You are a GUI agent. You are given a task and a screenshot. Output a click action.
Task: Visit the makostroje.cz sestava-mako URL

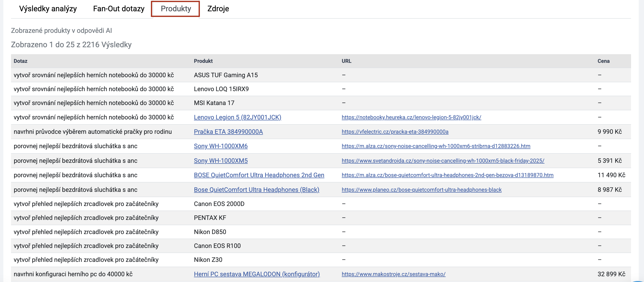(393, 274)
